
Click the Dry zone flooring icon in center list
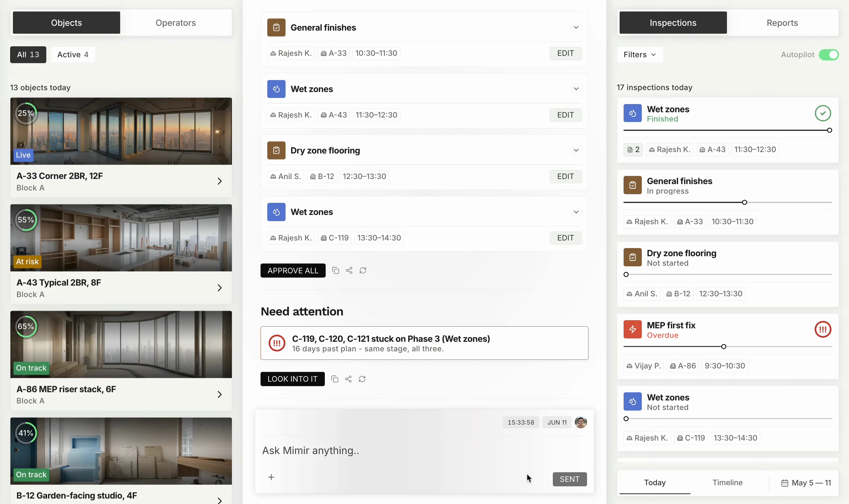(276, 150)
